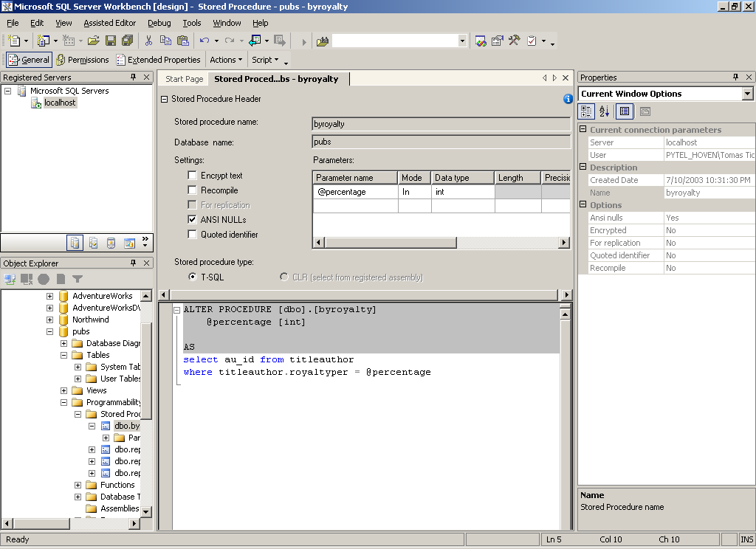Screen dimensions: 756x549
Task: Save the stored procedure with the floppy icon
Action: tap(111, 41)
